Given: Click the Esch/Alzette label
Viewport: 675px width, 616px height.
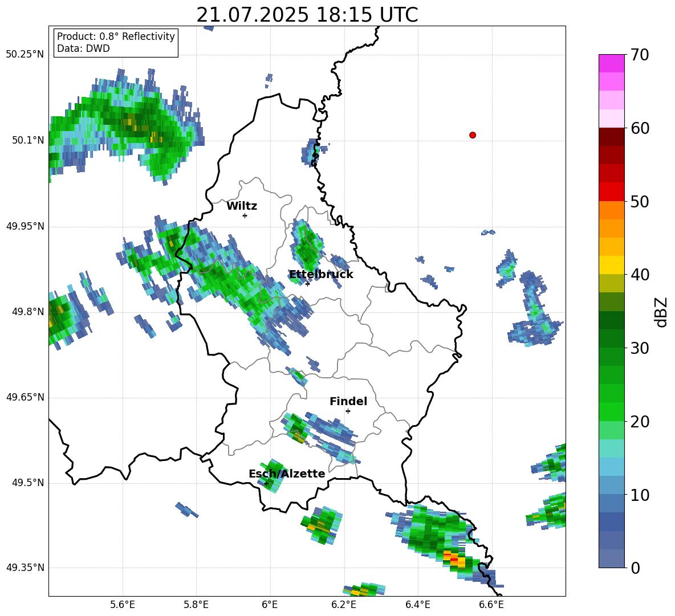Looking at the screenshot, I should click(x=287, y=474).
